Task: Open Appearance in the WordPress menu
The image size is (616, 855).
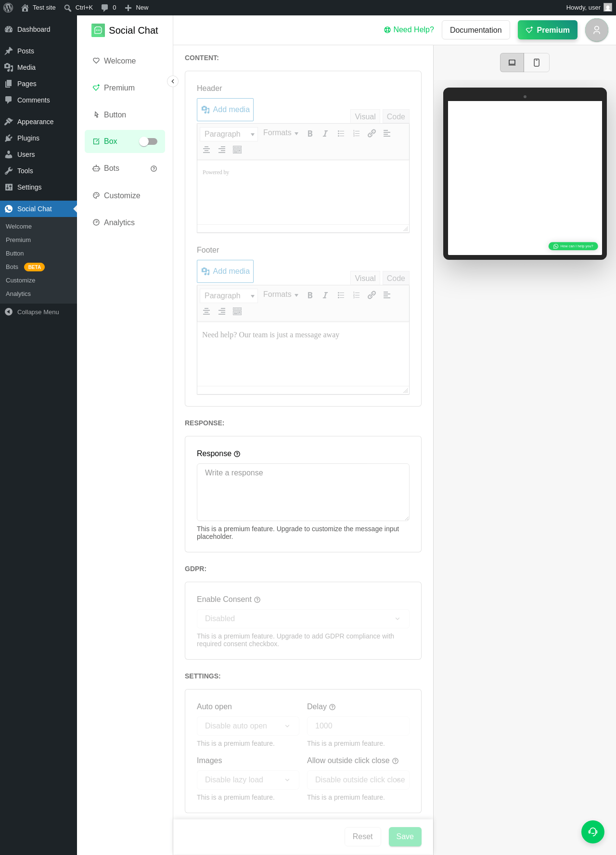Action: [38, 122]
